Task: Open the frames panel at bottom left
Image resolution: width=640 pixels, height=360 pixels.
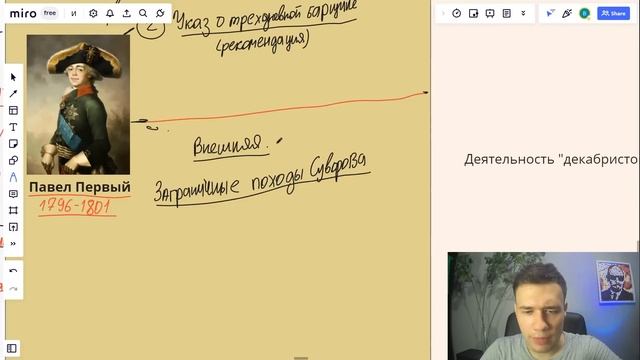Action: (x=12, y=348)
